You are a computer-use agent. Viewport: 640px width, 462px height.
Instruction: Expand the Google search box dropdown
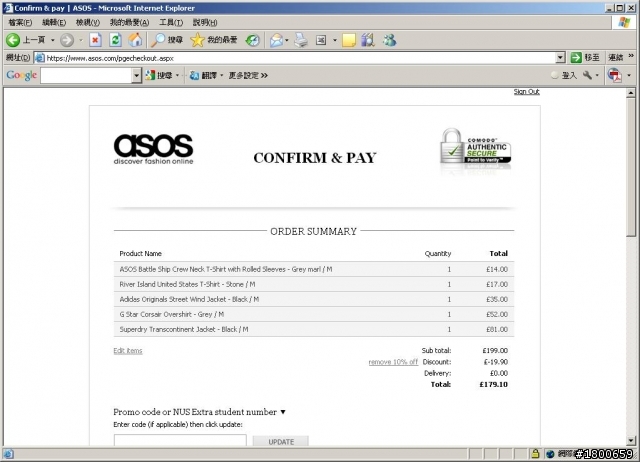(136, 75)
